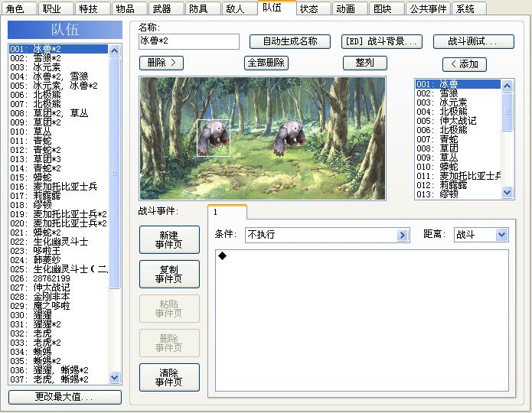Click 清除事件页 button
The image size is (532, 413).
(x=169, y=377)
